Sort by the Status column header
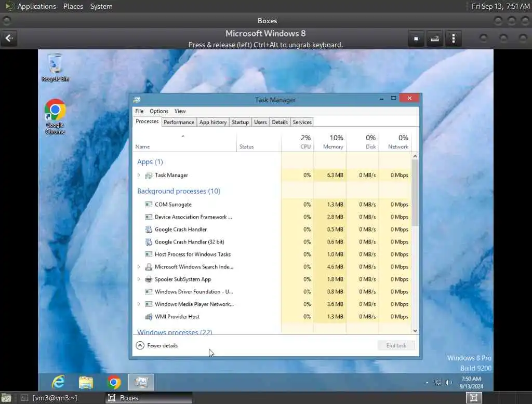The image size is (532, 404). point(259,142)
